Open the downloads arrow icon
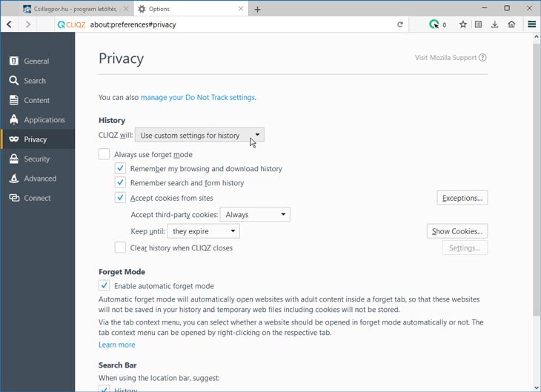Screen dimensions: 541x392 494,24
